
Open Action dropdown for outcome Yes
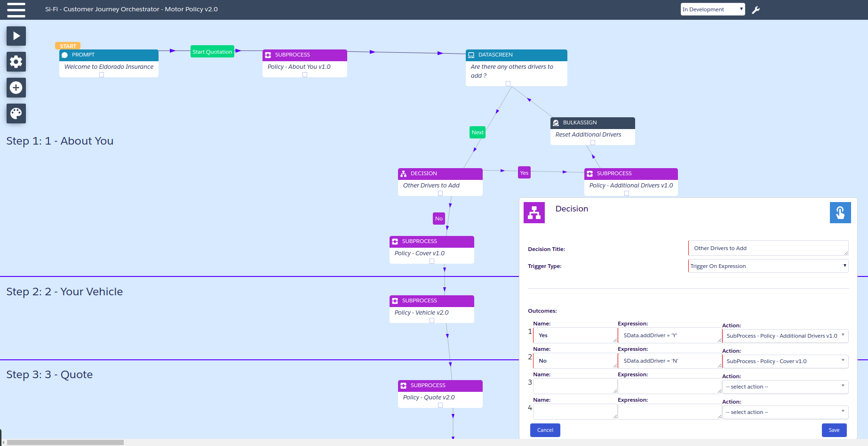(785, 336)
